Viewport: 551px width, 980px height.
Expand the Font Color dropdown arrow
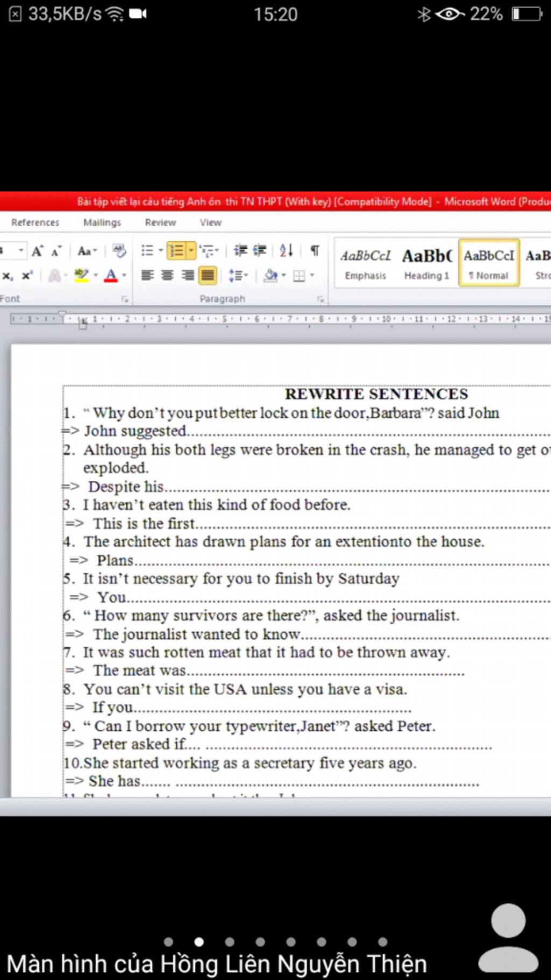click(x=124, y=276)
